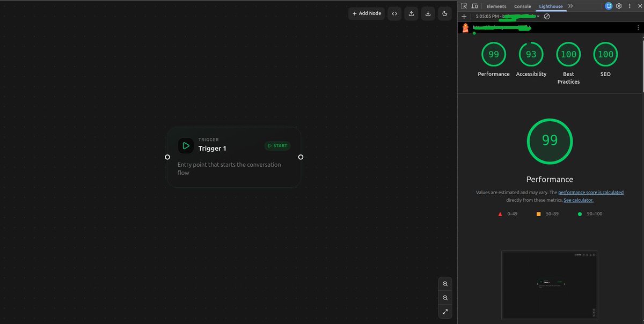Click the canvas zoom out button
644x324 pixels.
coord(445,298)
